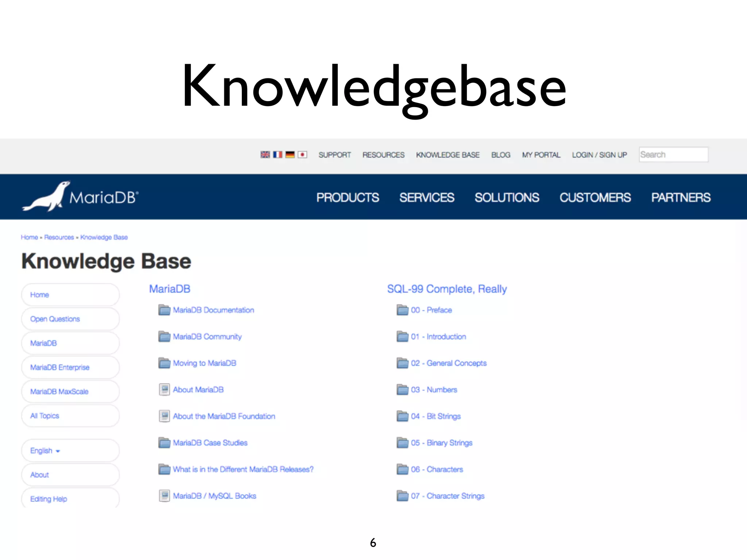This screenshot has width=747, height=560.
Task: Go to MY PORTAL in top menu
Action: point(541,155)
